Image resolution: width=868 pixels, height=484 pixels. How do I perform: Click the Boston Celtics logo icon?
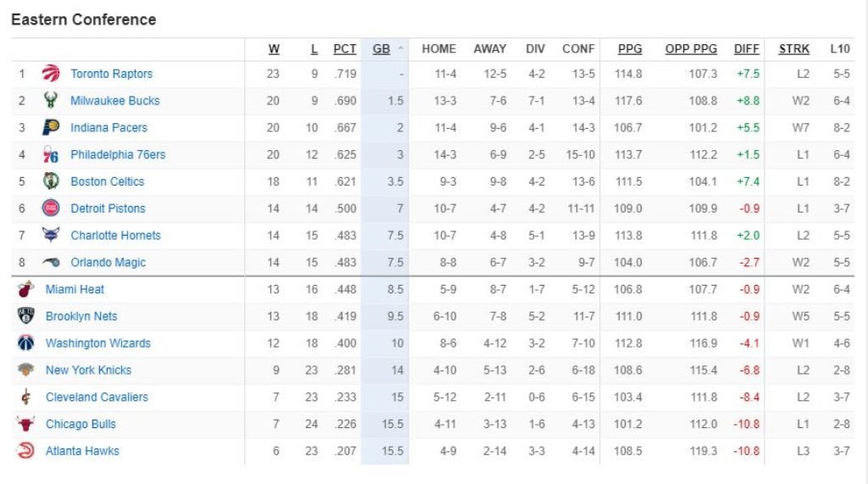click(51, 181)
